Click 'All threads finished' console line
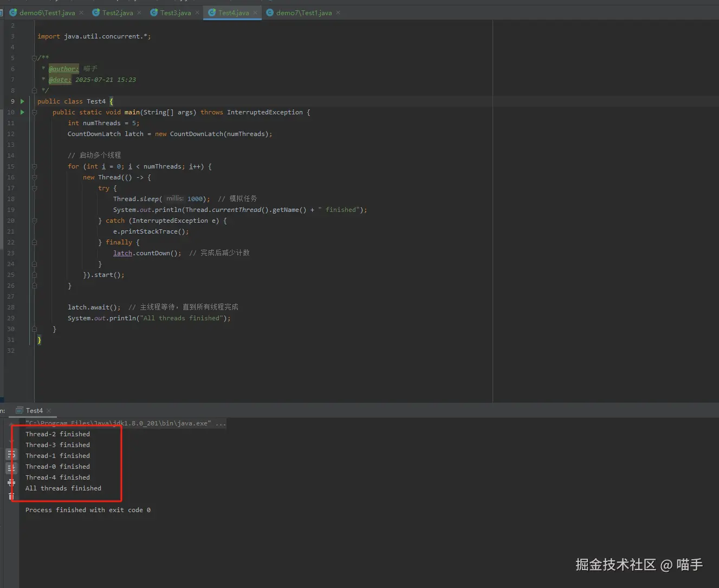 pyautogui.click(x=63, y=488)
